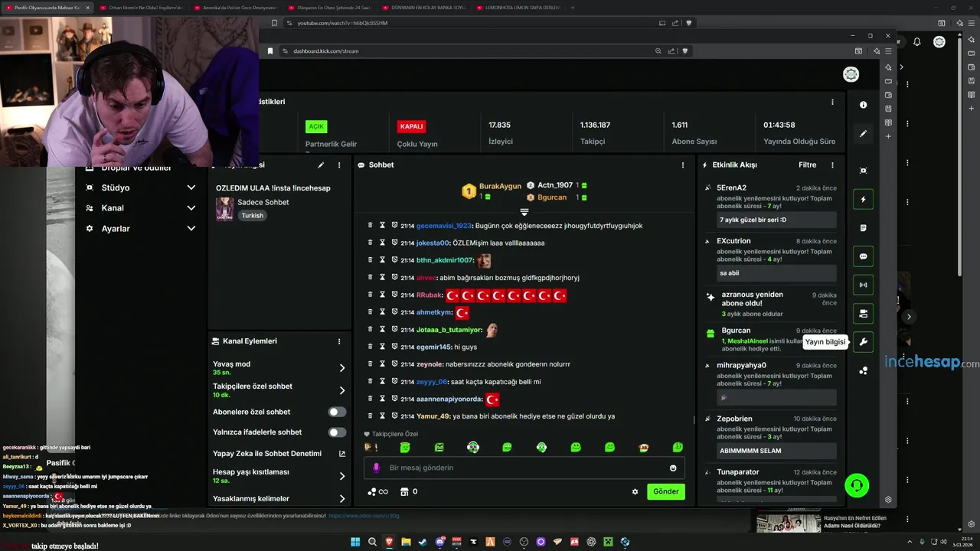Open Windows Start menu

tap(355, 542)
